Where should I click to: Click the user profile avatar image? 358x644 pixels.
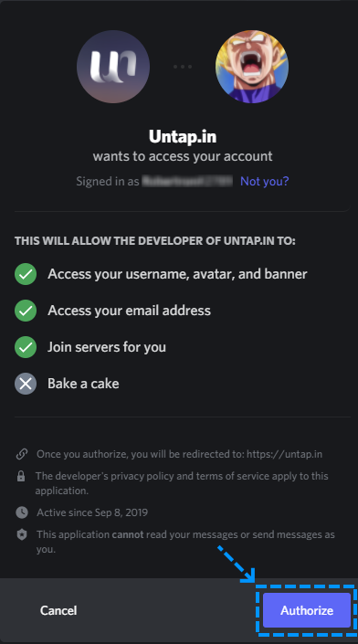(252, 67)
